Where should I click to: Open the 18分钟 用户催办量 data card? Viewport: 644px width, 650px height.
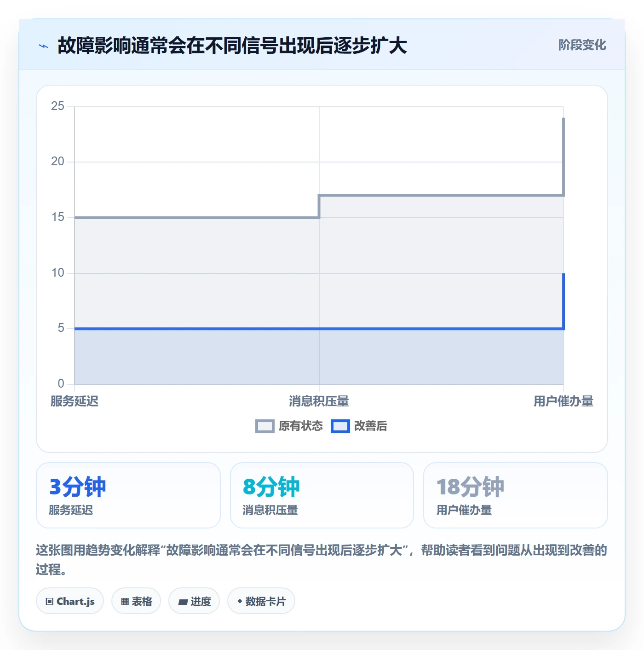[x=516, y=495]
